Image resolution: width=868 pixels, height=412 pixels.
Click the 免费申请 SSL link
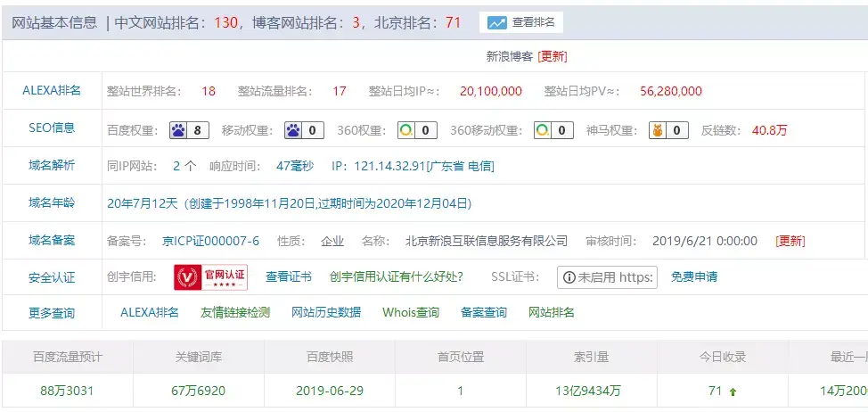coord(694,276)
